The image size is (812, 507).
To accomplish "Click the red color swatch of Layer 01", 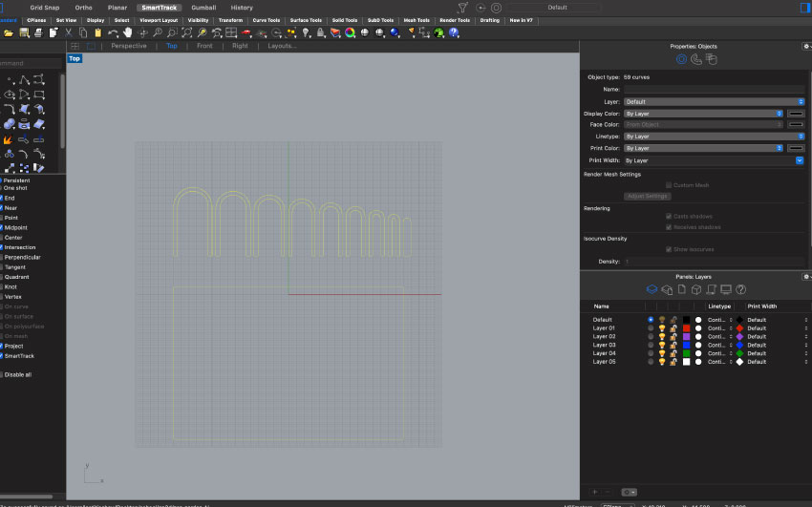I will click(686, 327).
